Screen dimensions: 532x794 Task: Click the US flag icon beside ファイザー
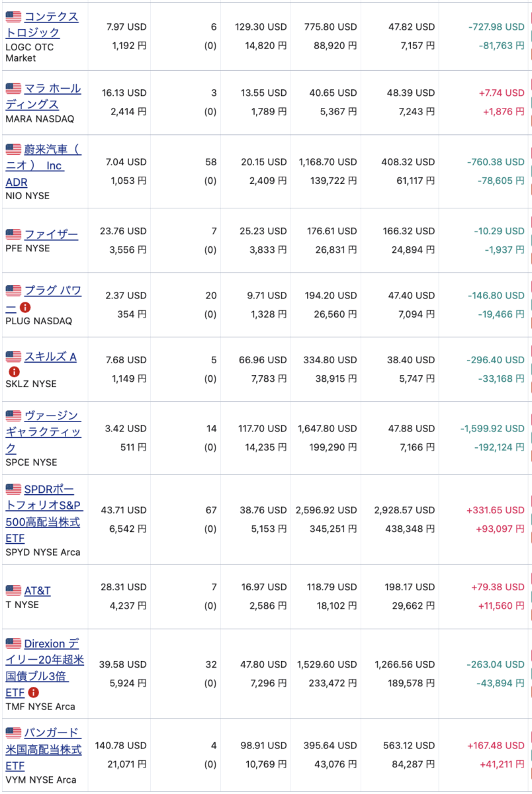13,234
